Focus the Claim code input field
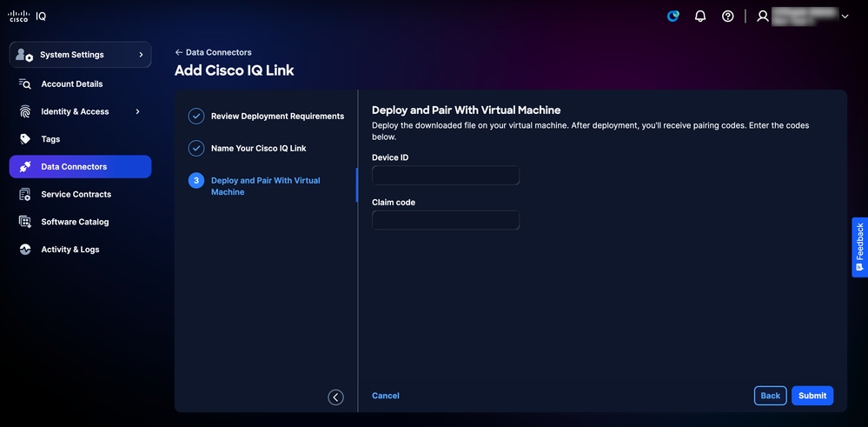 (x=446, y=220)
